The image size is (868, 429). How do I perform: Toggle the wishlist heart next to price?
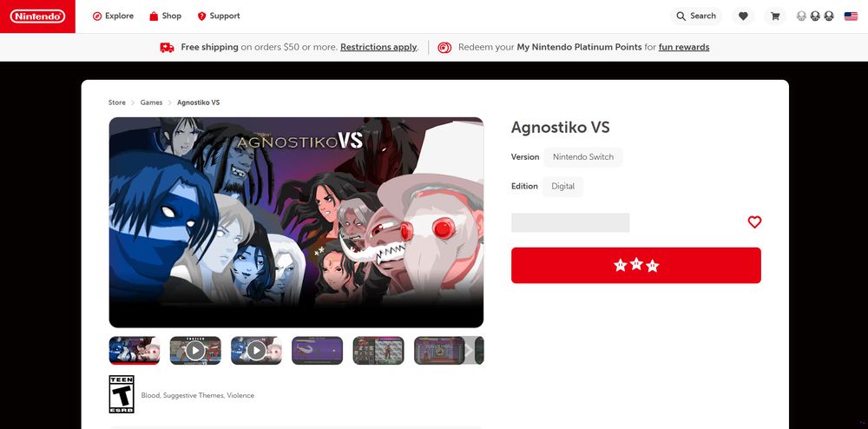coord(754,222)
